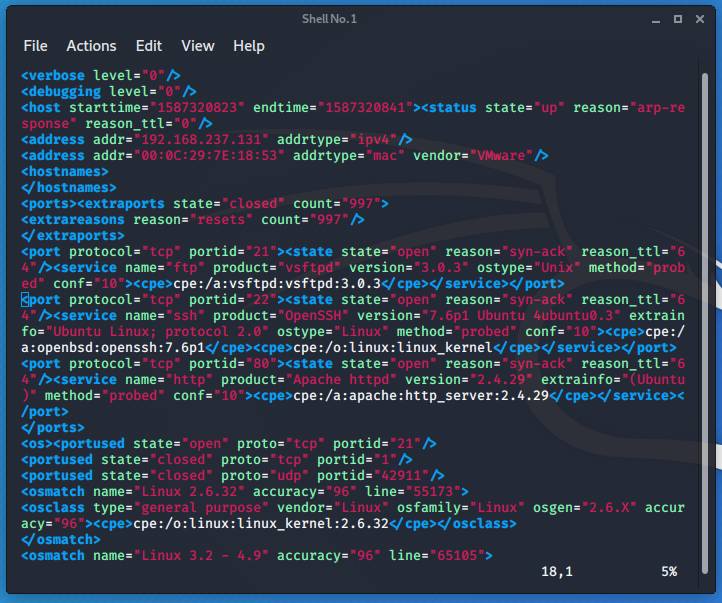Open the View menu
The image size is (722, 603).
coord(198,46)
